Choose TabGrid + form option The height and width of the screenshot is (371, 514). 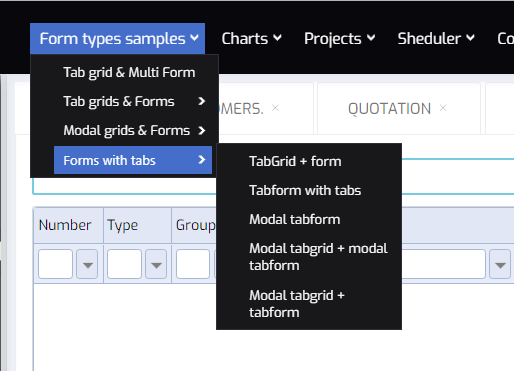click(x=295, y=161)
